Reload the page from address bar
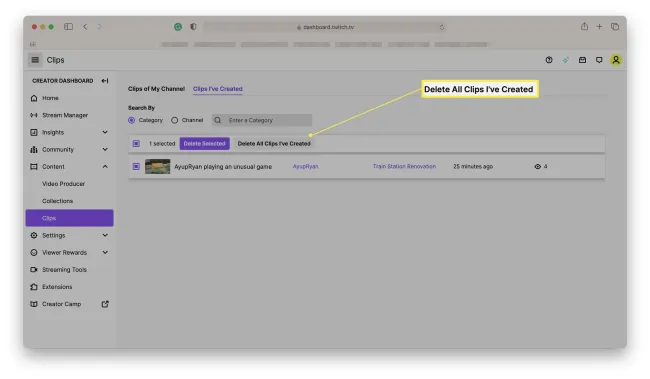The image size is (650, 379). coord(442,27)
